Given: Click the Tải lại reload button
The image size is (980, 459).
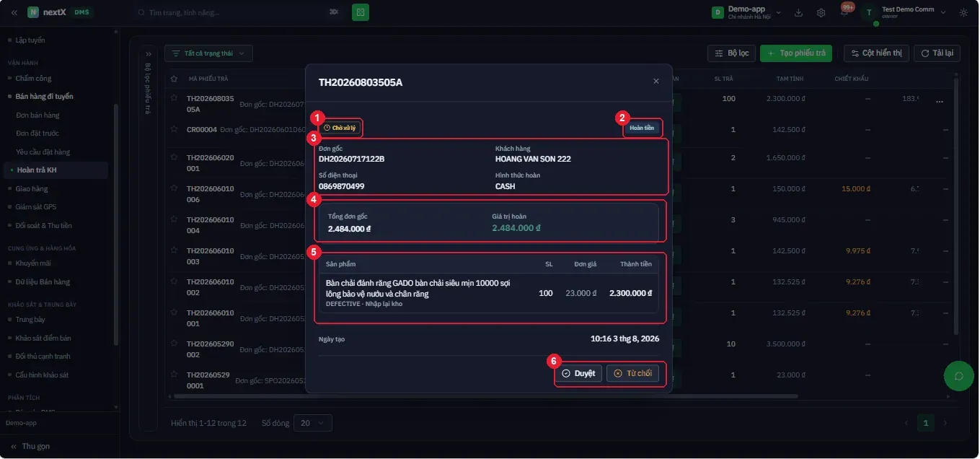Looking at the screenshot, I should click(x=937, y=53).
